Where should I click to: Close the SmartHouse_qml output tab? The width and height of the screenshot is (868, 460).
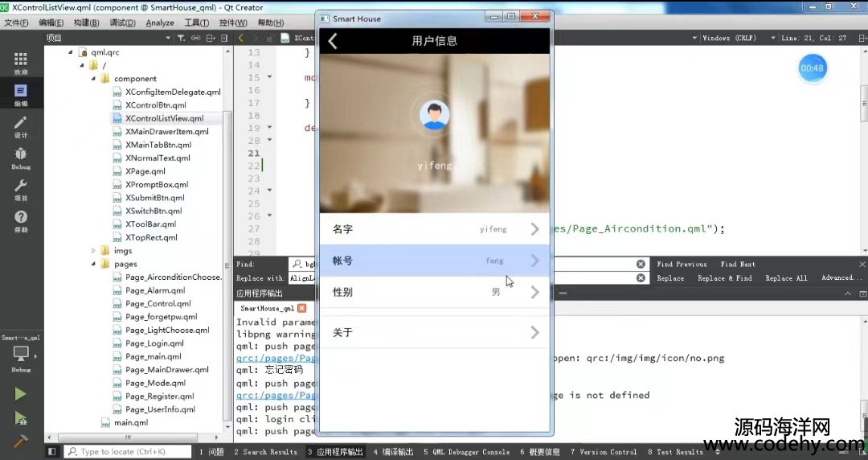tap(301, 308)
